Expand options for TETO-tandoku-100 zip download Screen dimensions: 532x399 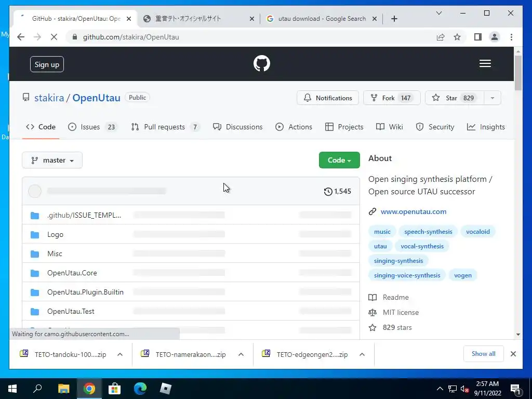click(x=120, y=354)
